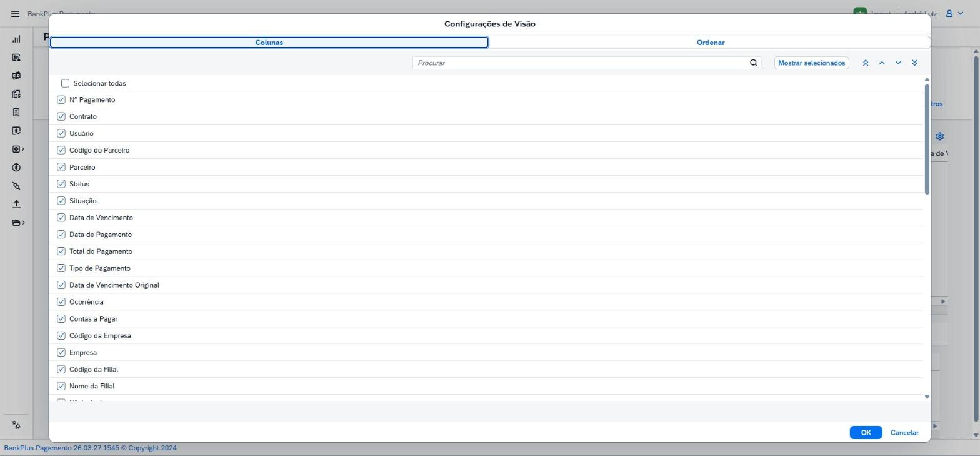Image resolution: width=980 pixels, height=456 pixels.
Task: Switch to the Ordenar tab
Action: pos(710,43)
